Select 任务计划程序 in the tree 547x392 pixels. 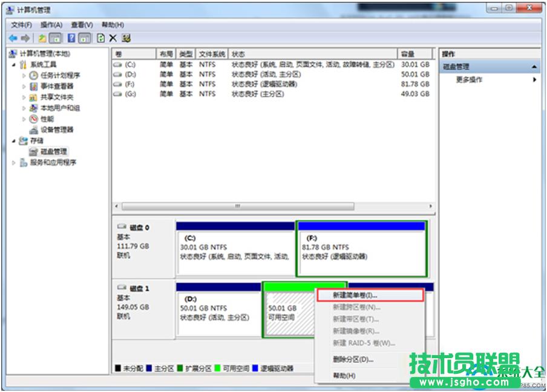point(60,76)
